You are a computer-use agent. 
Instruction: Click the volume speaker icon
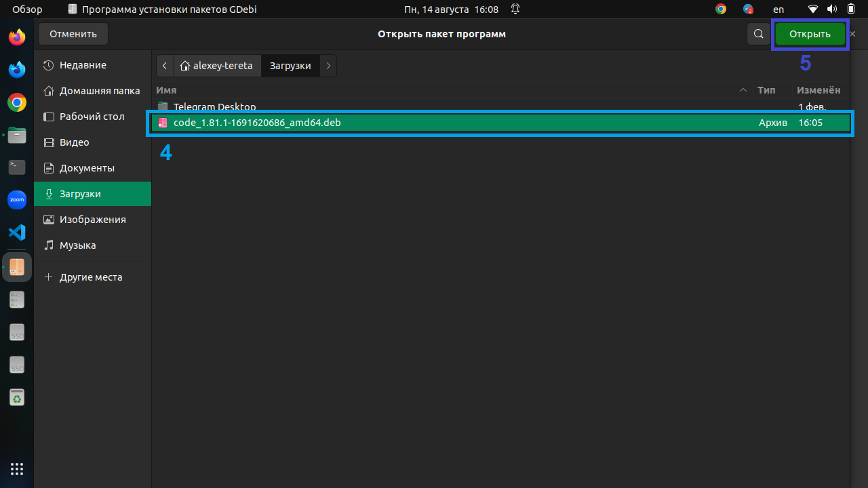pos(832,9)
